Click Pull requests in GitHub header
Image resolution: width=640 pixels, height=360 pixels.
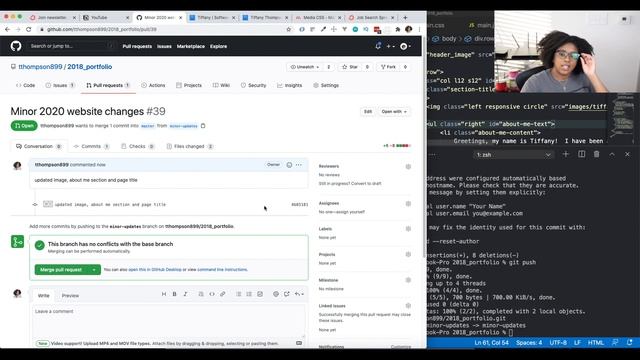coord(137,47)
